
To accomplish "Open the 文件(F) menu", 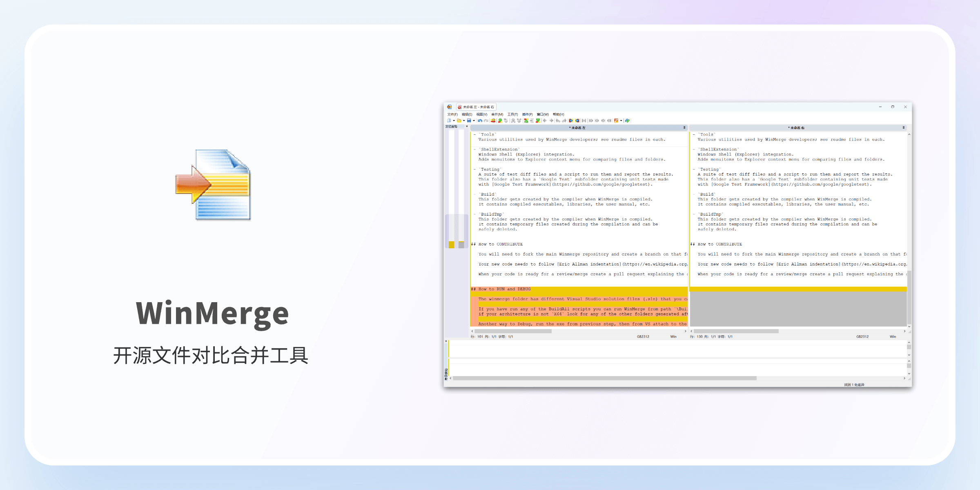I will coord(452,115).
